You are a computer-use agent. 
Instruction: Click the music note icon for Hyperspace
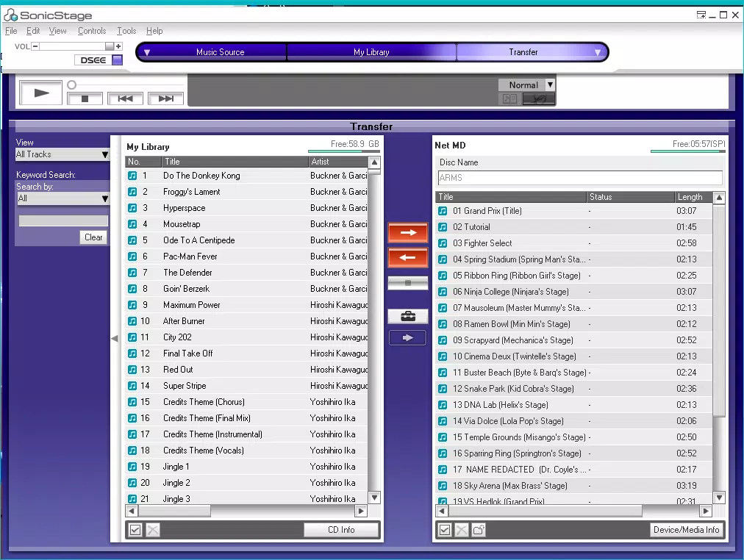coord(132,208)
